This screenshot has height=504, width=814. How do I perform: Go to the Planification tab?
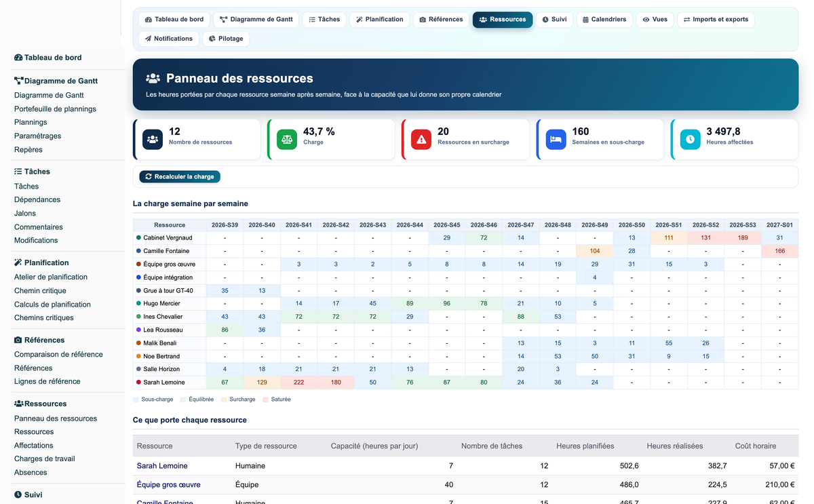tap(380, 20)
